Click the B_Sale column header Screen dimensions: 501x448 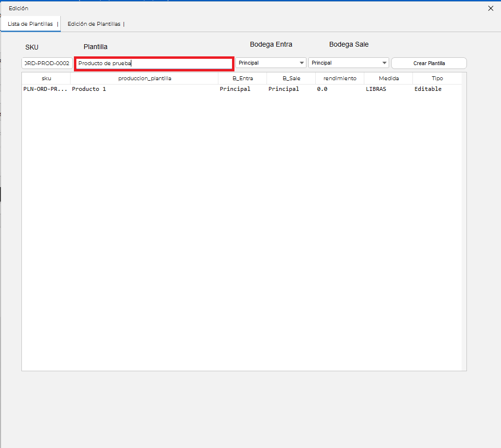291,78
